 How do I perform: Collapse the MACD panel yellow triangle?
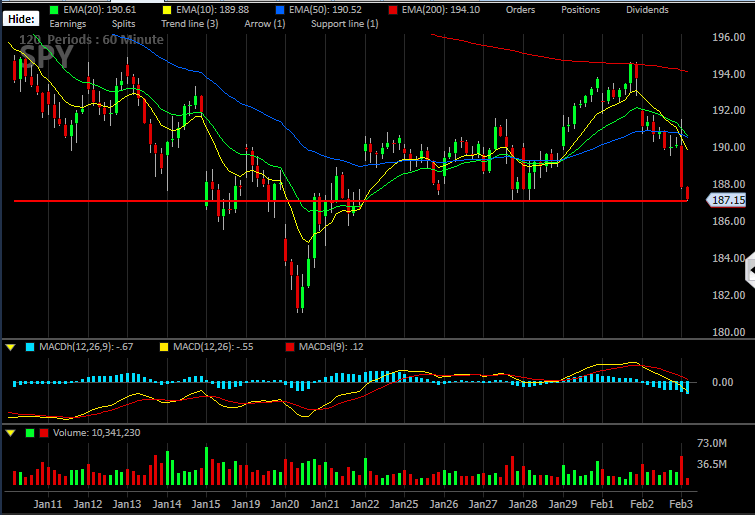11,347
